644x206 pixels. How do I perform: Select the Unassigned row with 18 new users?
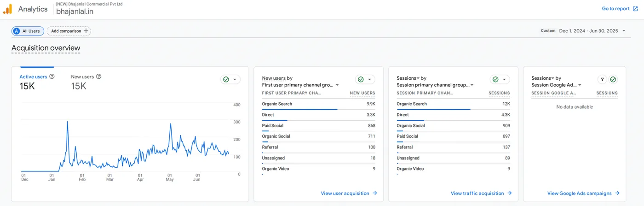tap(319, 158)
